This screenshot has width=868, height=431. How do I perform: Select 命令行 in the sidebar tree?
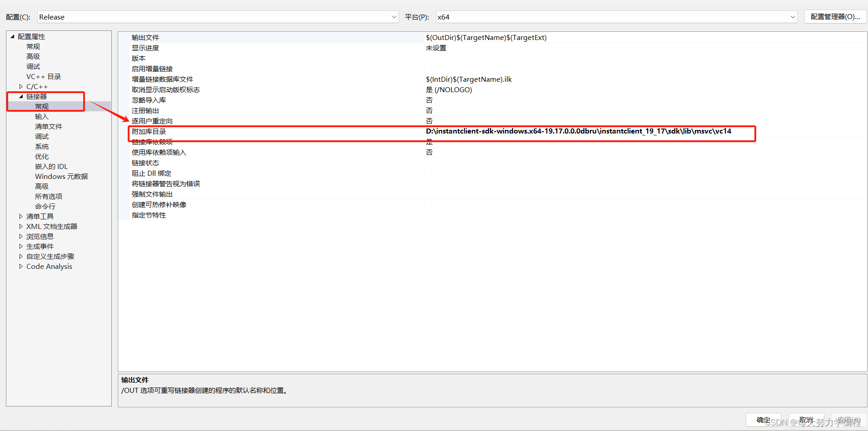pyautogui.click(x=45, y=206)
